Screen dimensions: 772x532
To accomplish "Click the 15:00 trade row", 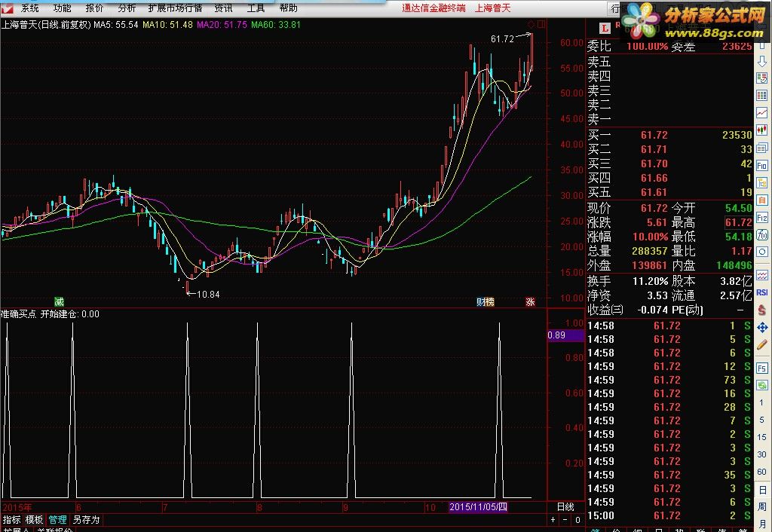I will (669, 515).
